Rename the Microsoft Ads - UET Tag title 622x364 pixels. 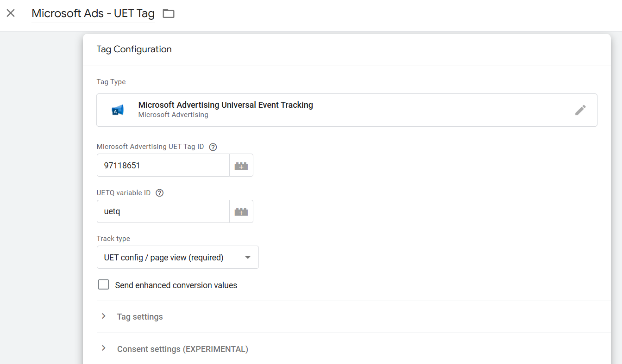click(93, 14)
